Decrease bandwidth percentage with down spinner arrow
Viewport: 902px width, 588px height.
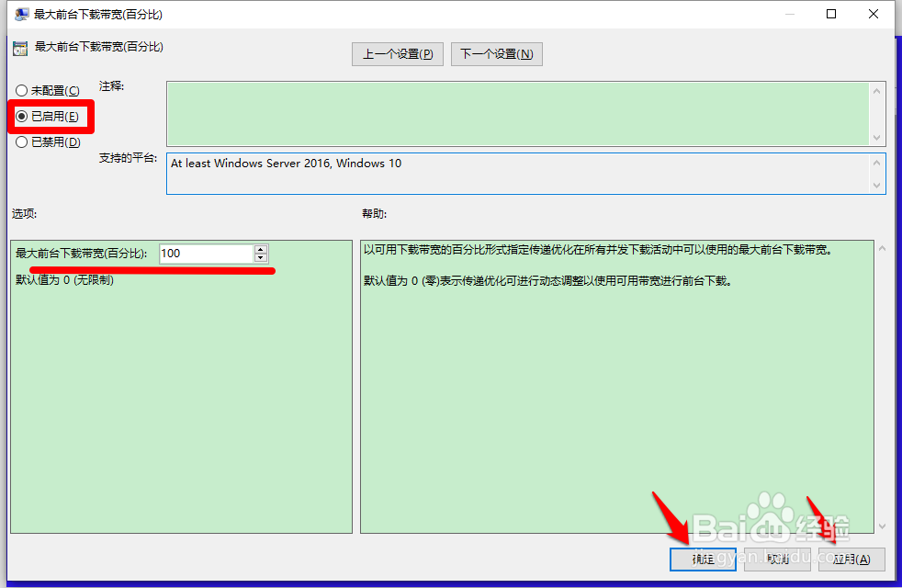coord(261,258)
